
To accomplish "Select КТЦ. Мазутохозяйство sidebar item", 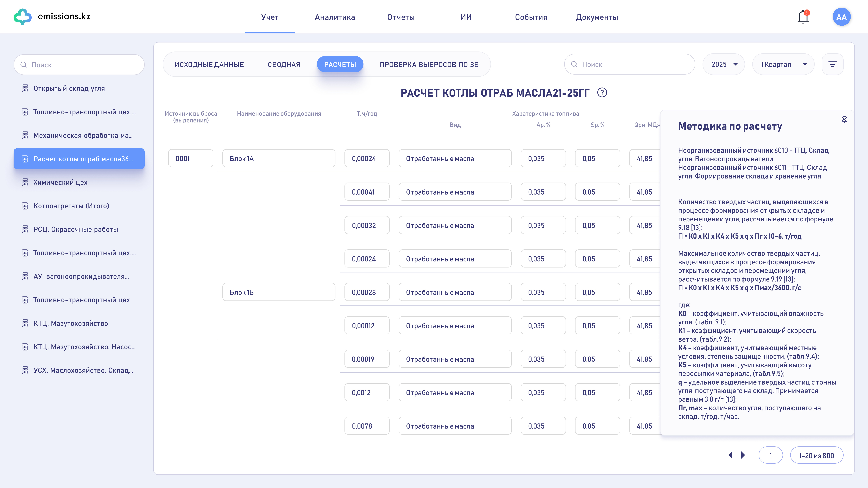I will click(71, 323).
